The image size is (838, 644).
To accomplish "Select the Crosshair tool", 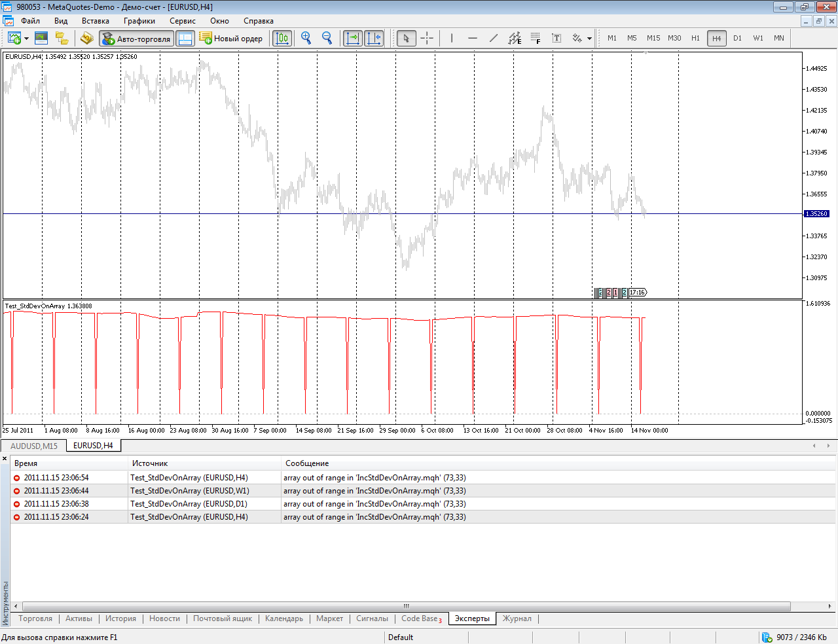I will (427, 38).
